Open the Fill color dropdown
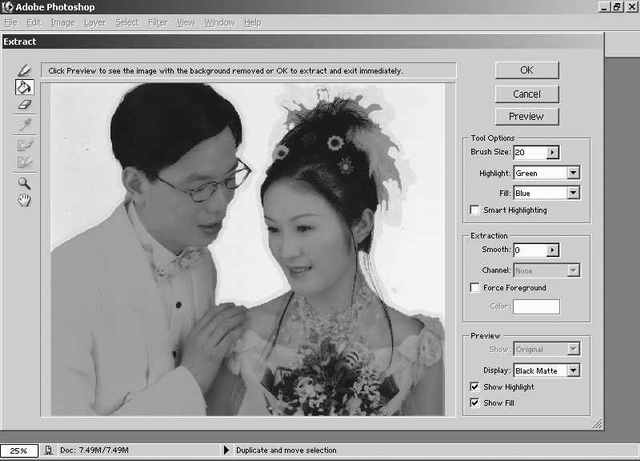 (x=573, y=191)
